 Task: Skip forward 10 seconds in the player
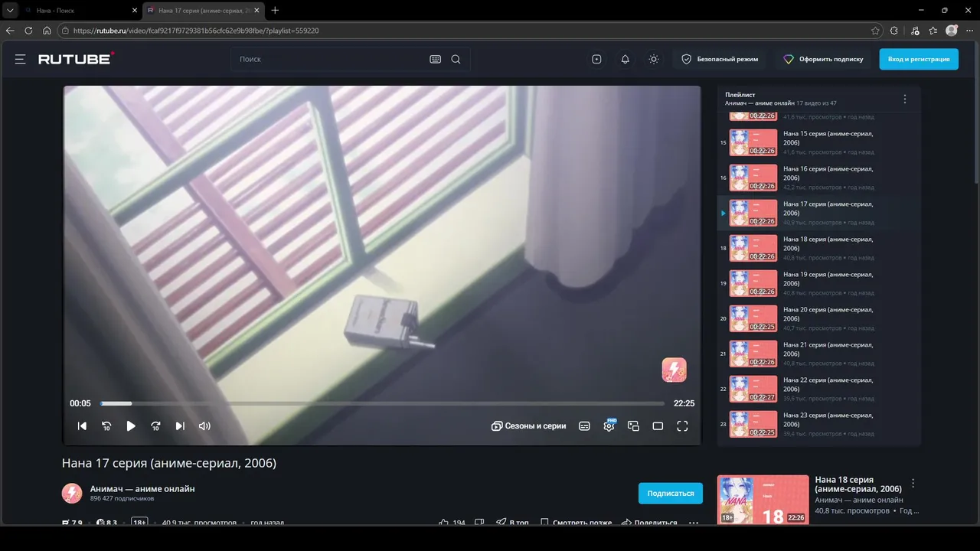click(155, 426)
